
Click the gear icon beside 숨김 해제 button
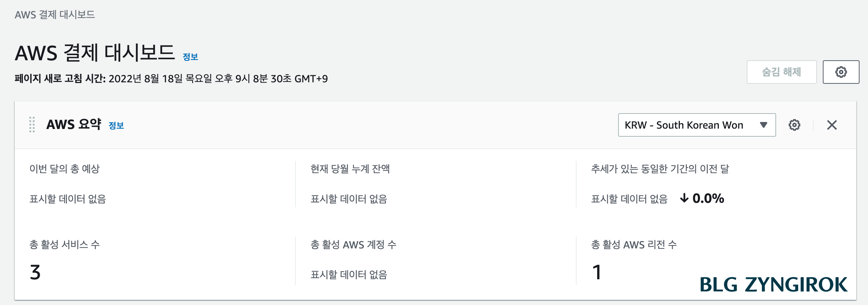click(x=841, y=72)
